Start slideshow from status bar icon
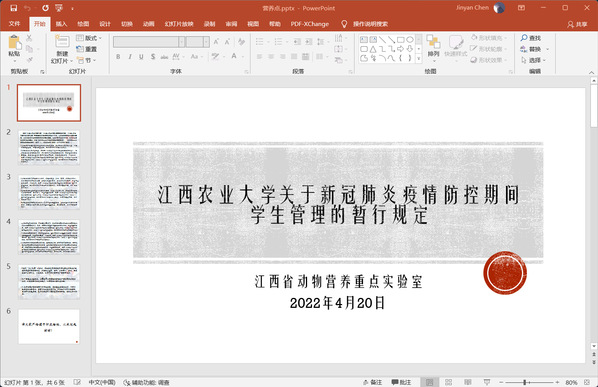This screenshot has height=387, width=598. coord(487,382)
